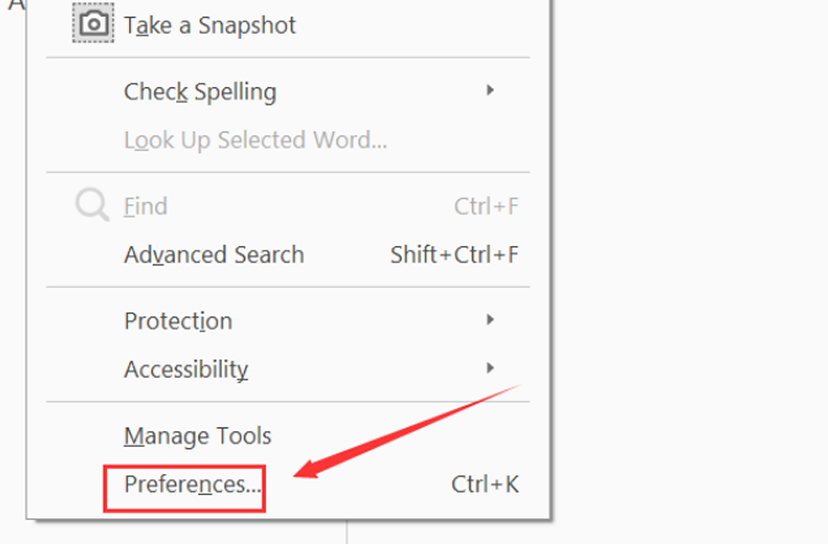Select the Take a Snapshot menu entry
828x544 pixels.
(210, 25)
